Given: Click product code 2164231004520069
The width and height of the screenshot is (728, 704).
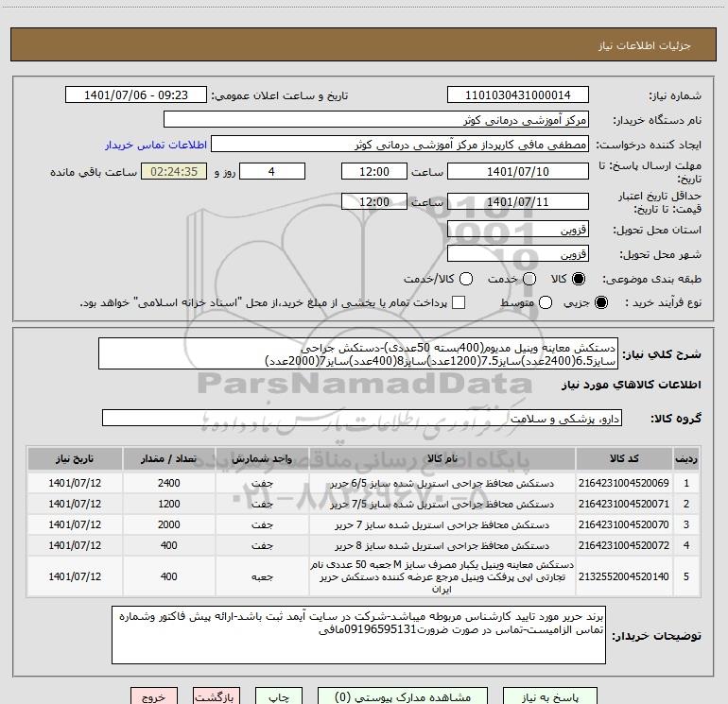Looking at the screenshot, I should pos(624,483).
